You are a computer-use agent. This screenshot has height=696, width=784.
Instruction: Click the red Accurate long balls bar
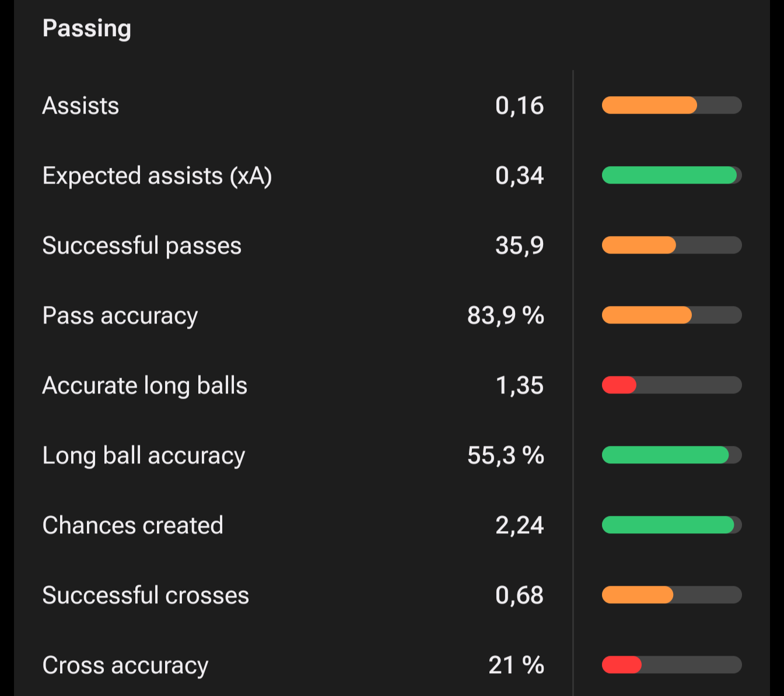619,385
